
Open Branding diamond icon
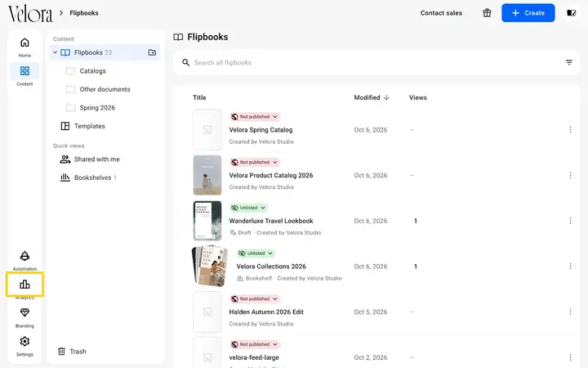coord(24,312)
